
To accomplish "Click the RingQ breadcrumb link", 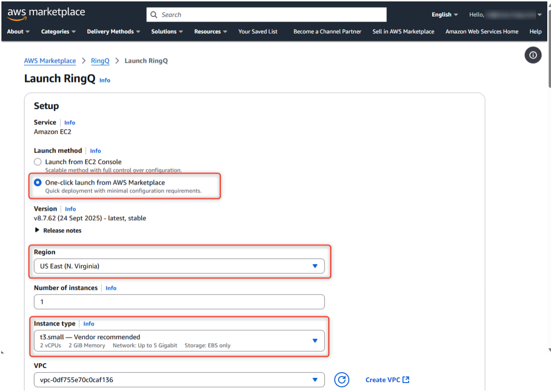I will pos(100,61).
